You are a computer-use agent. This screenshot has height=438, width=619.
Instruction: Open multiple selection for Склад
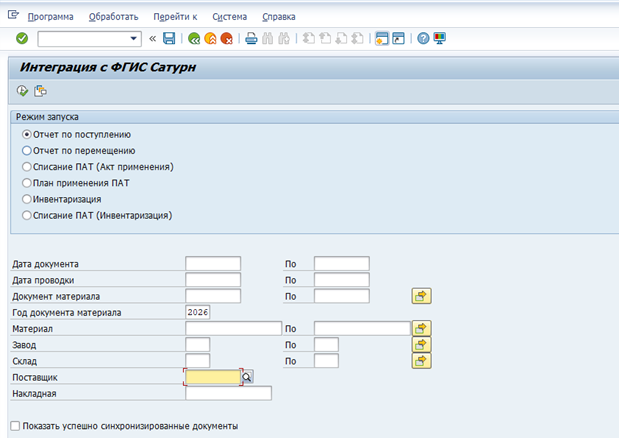(x=421, y=361)
